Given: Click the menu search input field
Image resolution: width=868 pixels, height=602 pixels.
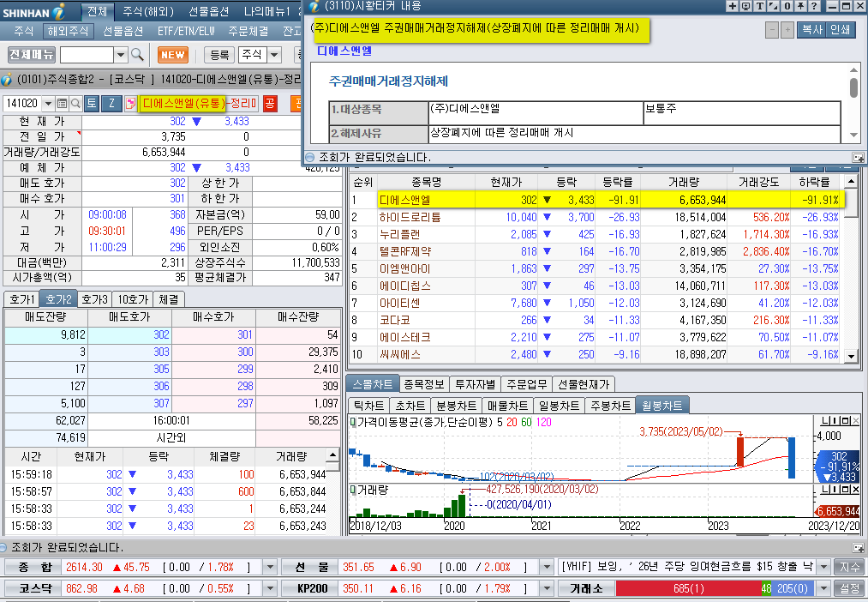Looking at the screenshot, I should pyautogui.click(x=87, y=55).
